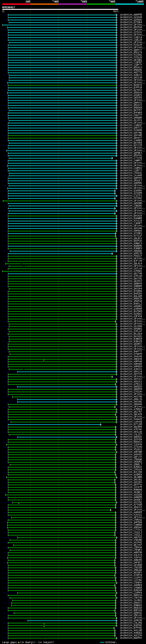Viewport: 146px width, 644px height.
Task: Click the arrowhead ending the B7TJH5 alignment
Action: tap(101, 424)
